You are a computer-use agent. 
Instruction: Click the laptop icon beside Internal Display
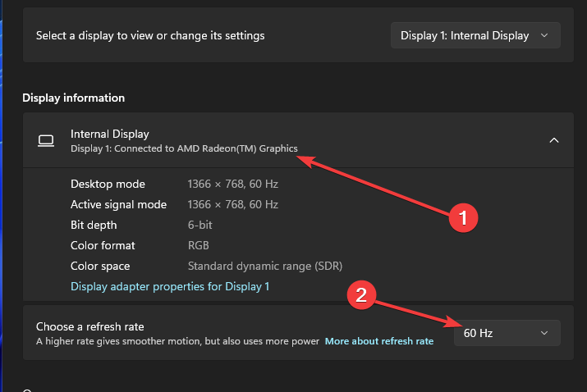point(46,140)
